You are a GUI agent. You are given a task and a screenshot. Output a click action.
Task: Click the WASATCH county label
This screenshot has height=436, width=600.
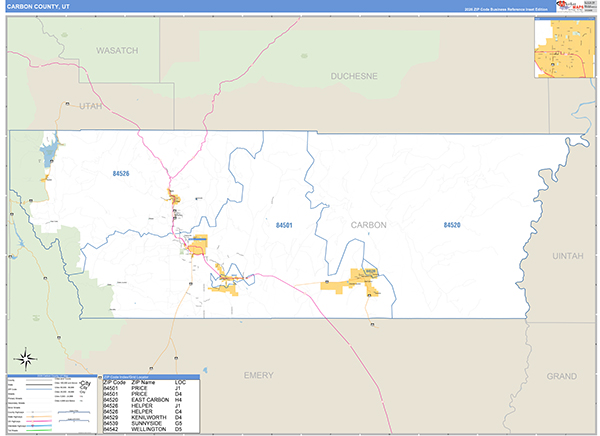117,50
